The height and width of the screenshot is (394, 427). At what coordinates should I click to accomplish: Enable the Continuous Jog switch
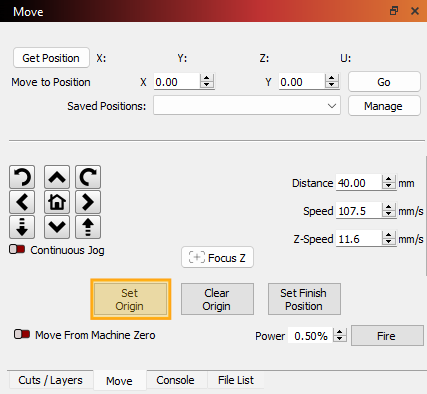(x=17, y=249)
